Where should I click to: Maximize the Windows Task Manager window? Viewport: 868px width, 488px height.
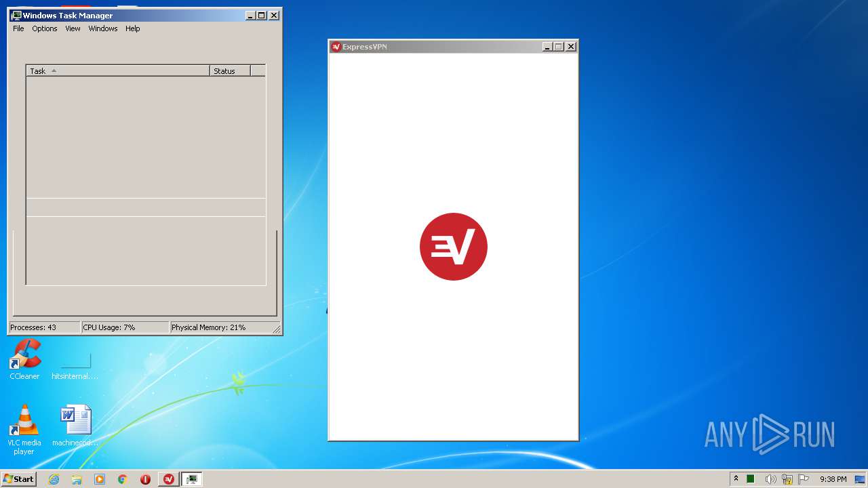tap(262, 15)
